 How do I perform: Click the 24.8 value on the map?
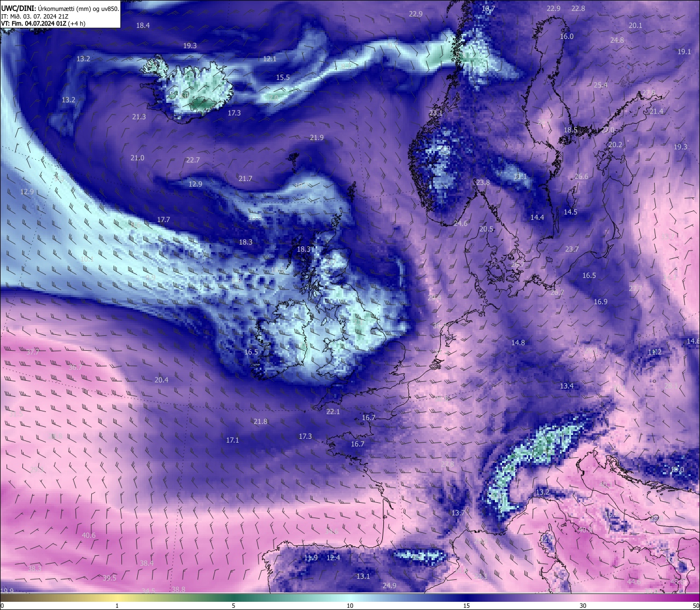(x=617, y=40)
